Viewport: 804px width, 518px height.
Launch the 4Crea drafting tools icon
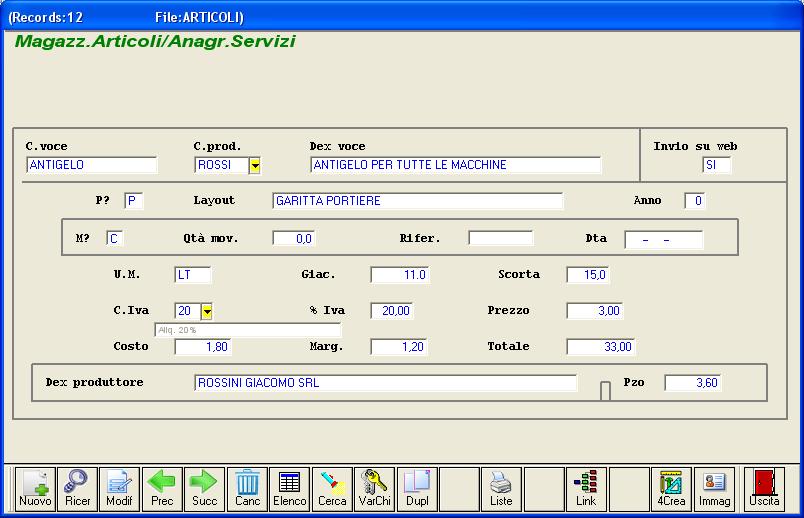click(671, 489)
